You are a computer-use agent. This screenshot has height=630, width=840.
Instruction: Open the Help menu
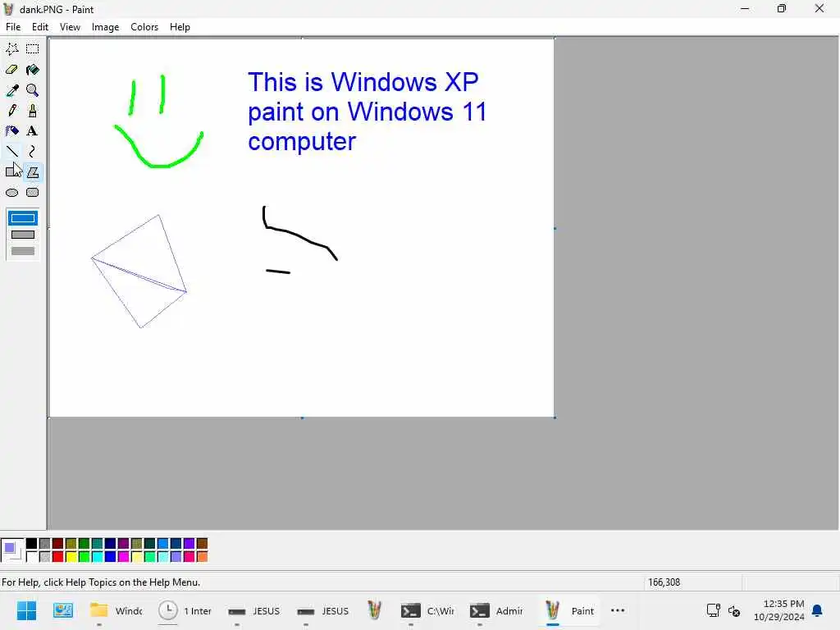180,27
